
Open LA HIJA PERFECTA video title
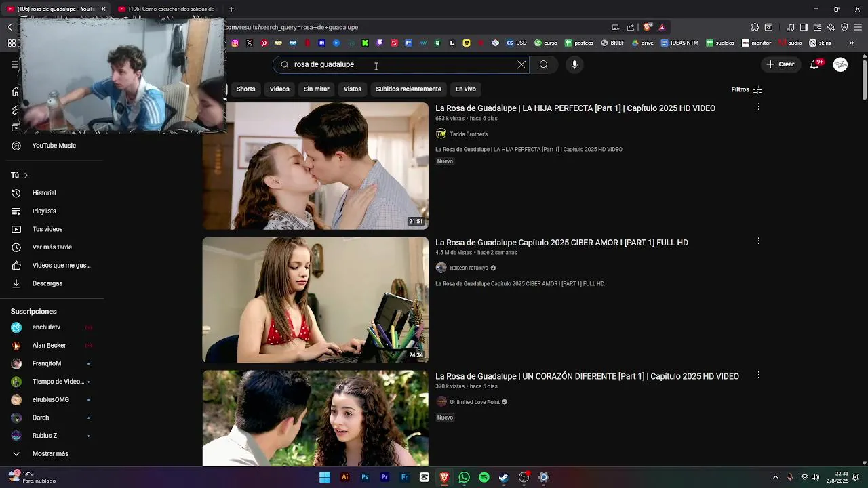[x=575, y=108]
